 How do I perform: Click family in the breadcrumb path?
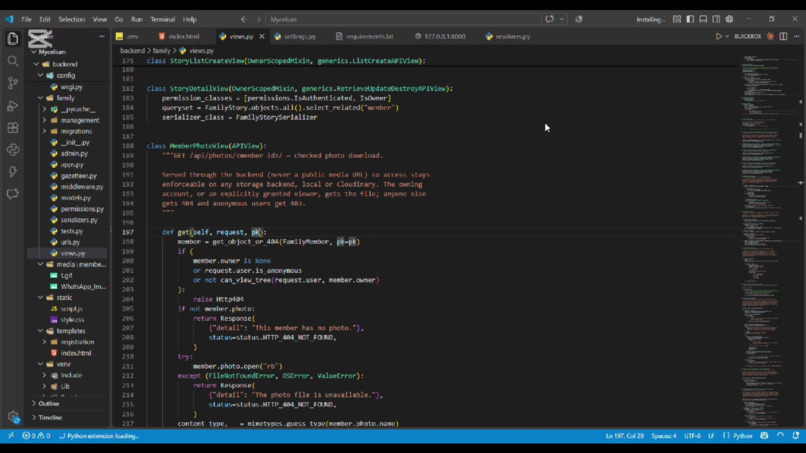[161, 51]
